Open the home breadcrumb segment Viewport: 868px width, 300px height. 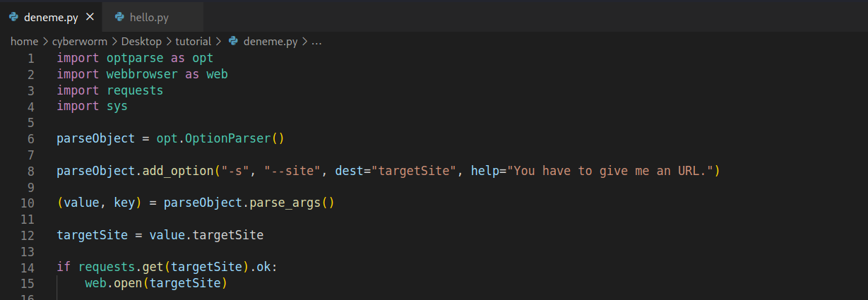coord(24,42)
